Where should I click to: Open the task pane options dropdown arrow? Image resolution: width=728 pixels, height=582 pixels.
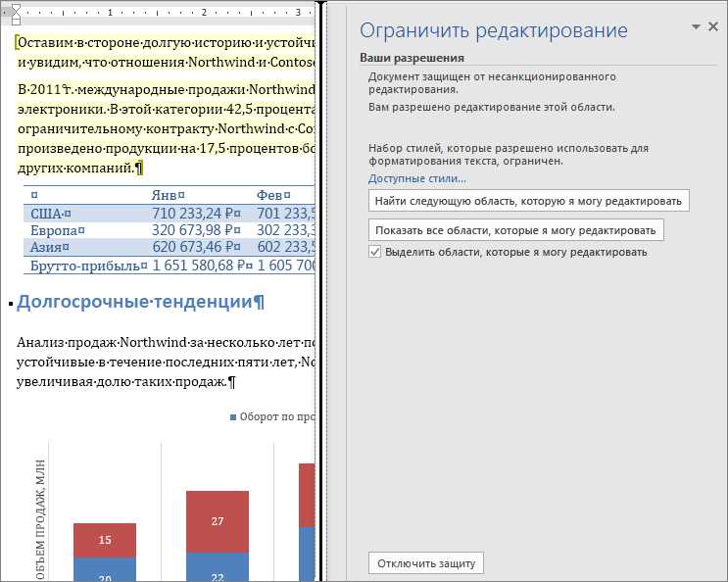click(x=696, y=26)
